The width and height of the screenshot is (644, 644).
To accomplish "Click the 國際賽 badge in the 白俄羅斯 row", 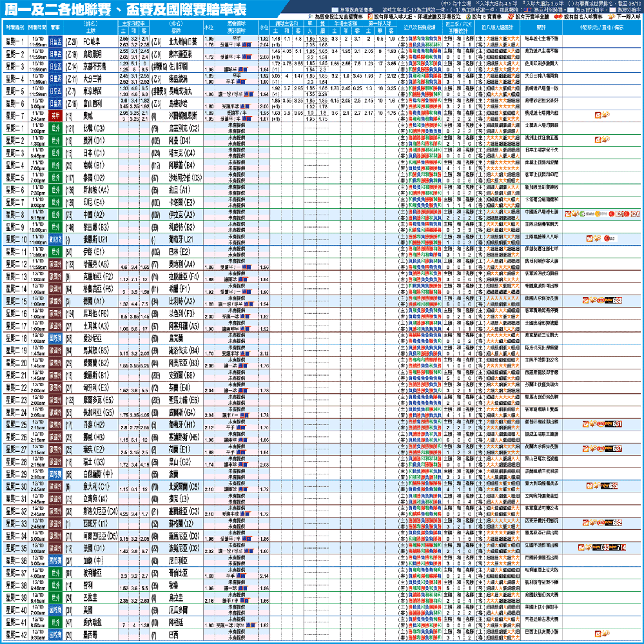I will click(x=55, y=474).
